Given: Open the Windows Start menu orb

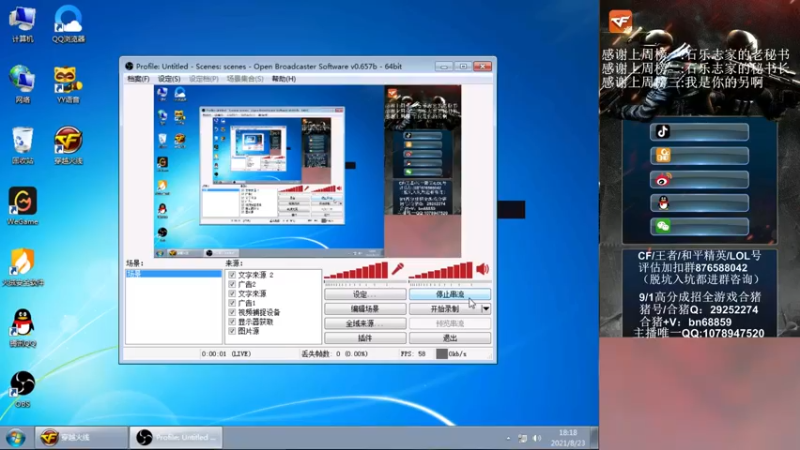Looking at the screenshot, I should (x=16, y=438).
